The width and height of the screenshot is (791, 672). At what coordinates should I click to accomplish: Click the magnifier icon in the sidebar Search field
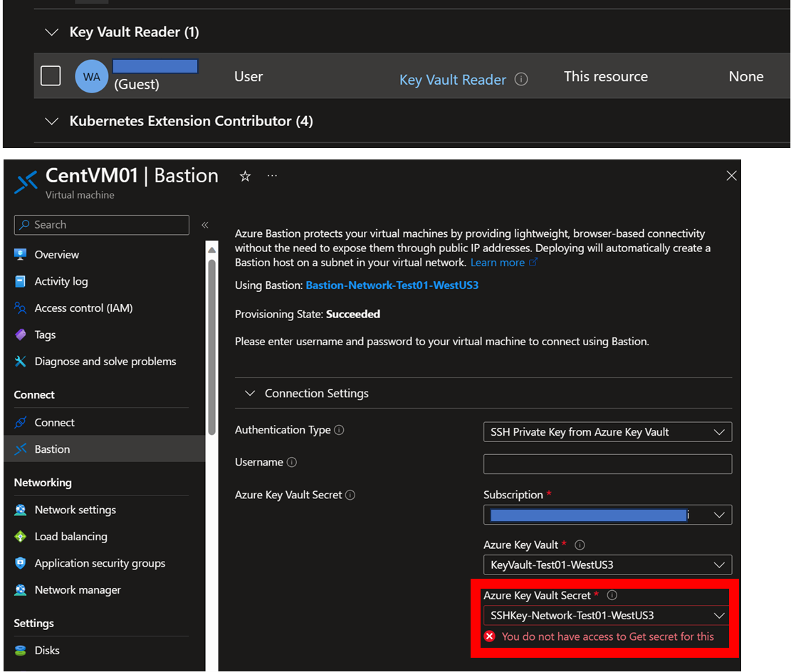click(x=23, y=225)
